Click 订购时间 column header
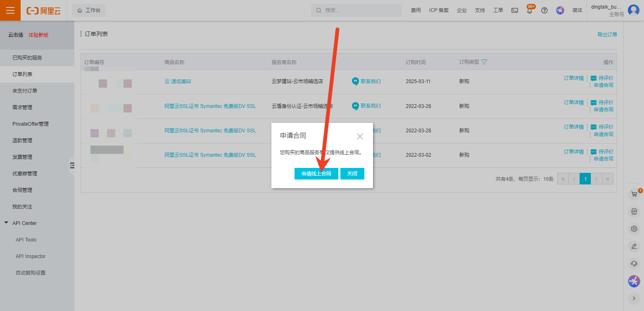 [416, 62]
